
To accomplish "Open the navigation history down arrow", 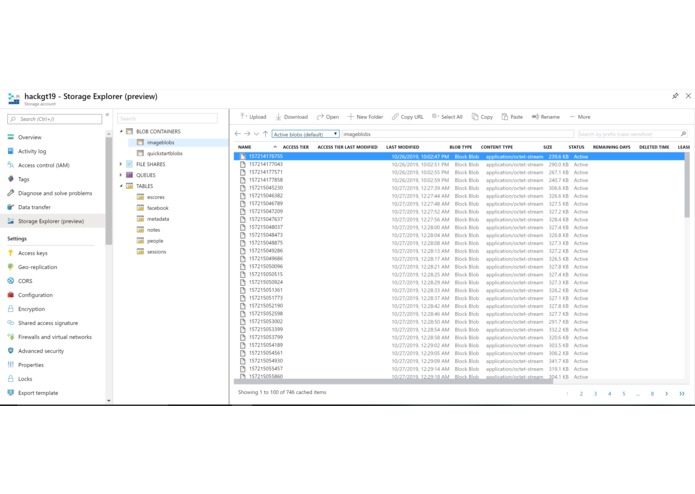I will click(x=256, y=134).
